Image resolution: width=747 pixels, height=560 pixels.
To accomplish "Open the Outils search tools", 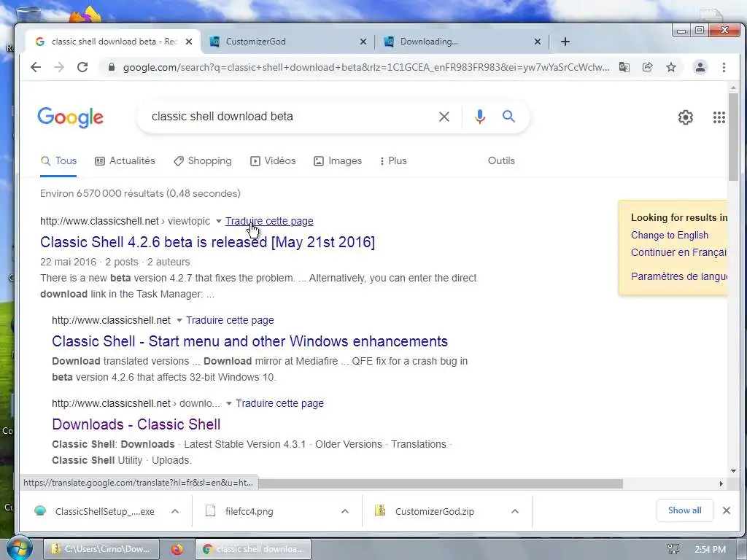I will click(501, 161).
